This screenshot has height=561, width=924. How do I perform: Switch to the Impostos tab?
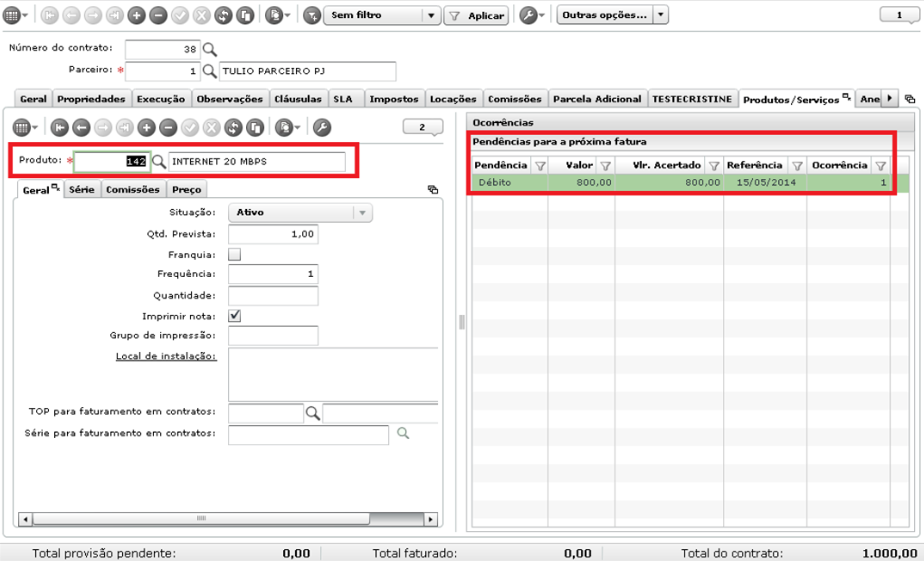coord(394,99)
